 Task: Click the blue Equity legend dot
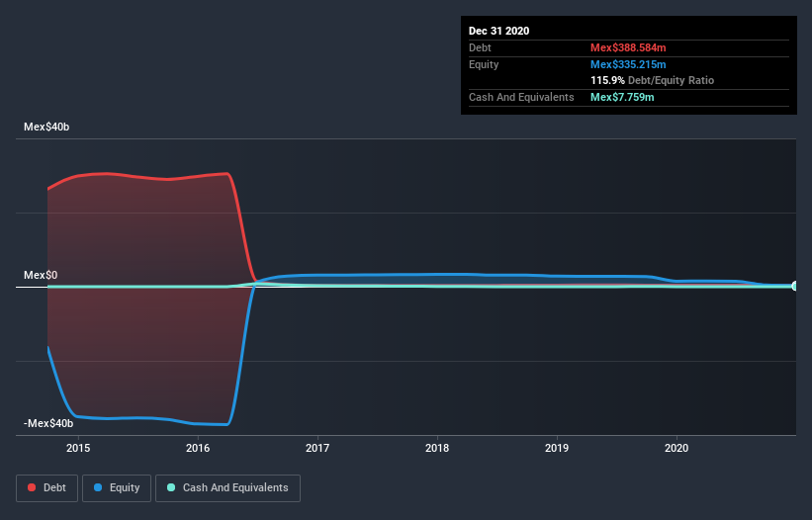98,487
